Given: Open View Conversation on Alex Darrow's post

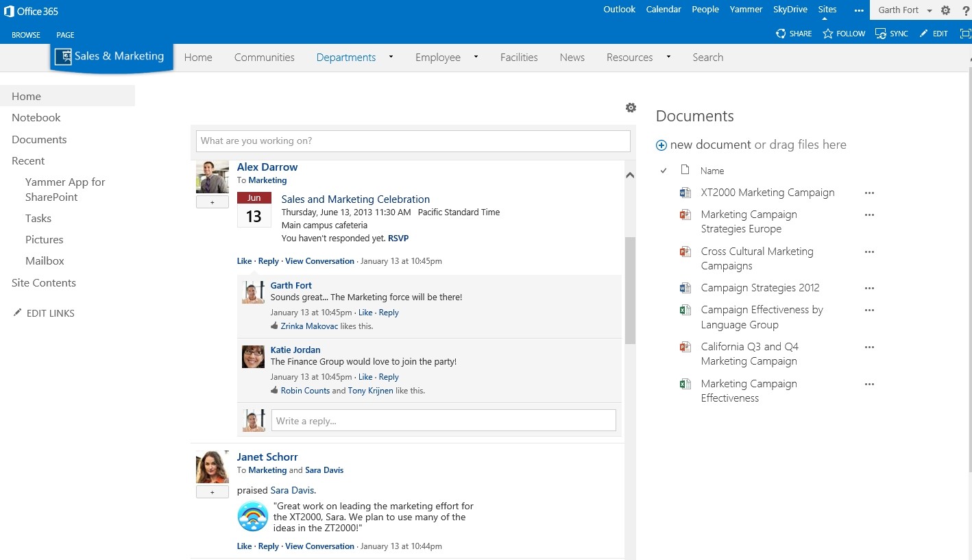Looking at the screenshot, I should 319,261.
